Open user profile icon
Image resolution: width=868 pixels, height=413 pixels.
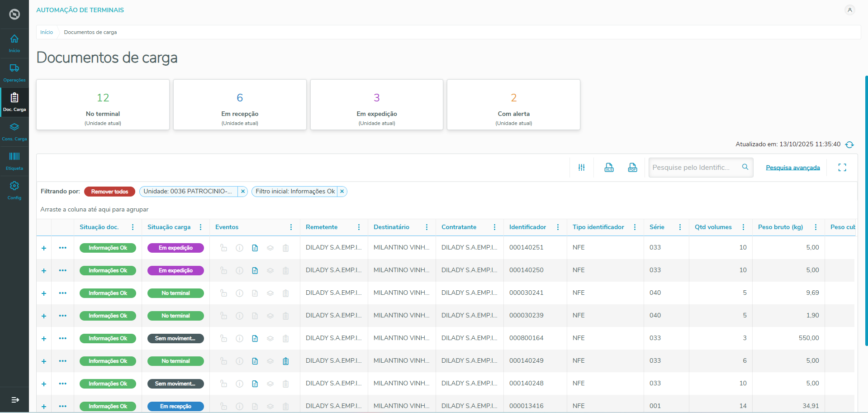849,10
